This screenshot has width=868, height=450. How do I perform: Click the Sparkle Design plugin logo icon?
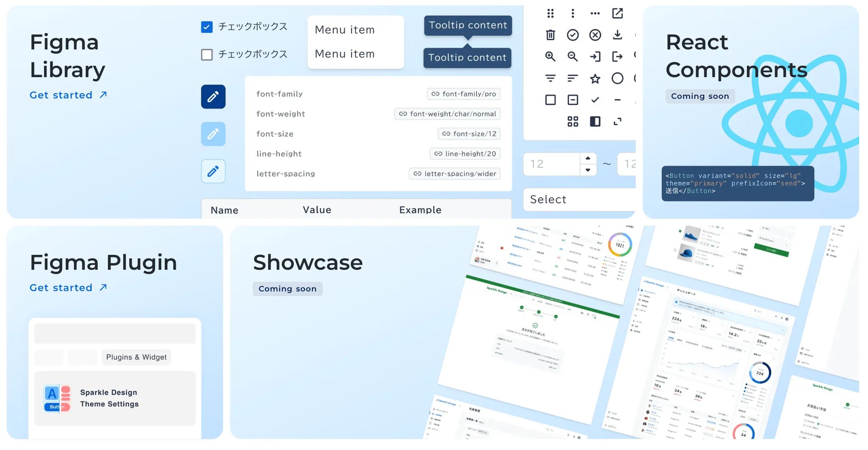[57, 399]
